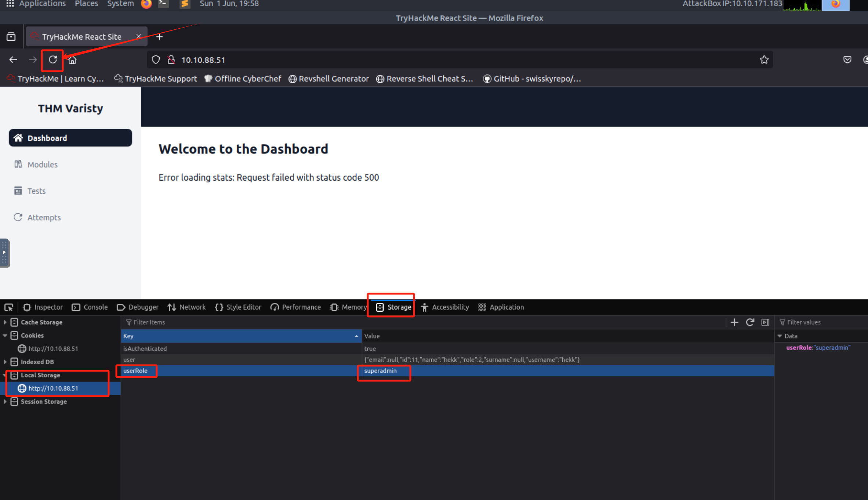Click the browser reload page icon

(x=53, y=60)
